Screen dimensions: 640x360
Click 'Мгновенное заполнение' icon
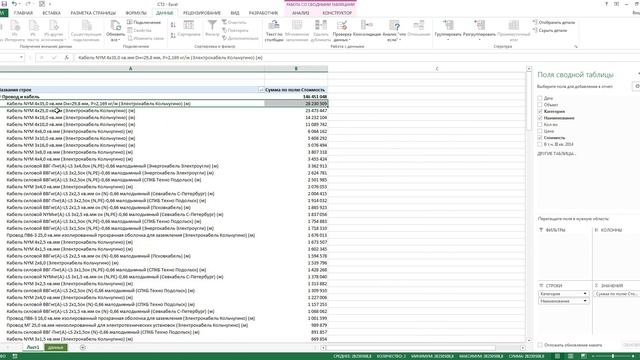(x=297, y=25)
